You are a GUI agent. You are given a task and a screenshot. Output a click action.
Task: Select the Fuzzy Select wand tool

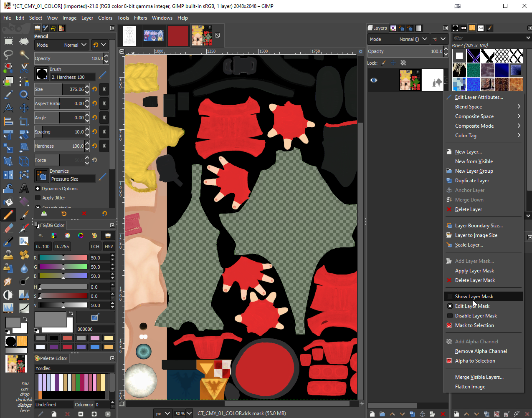[24, 55]
